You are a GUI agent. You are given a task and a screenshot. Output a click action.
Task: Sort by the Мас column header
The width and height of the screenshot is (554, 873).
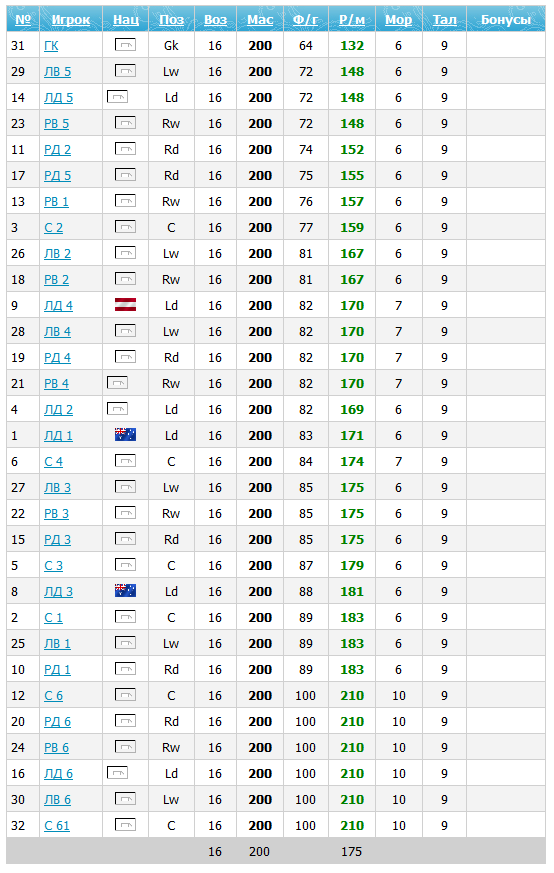click(x=260, y=19)
